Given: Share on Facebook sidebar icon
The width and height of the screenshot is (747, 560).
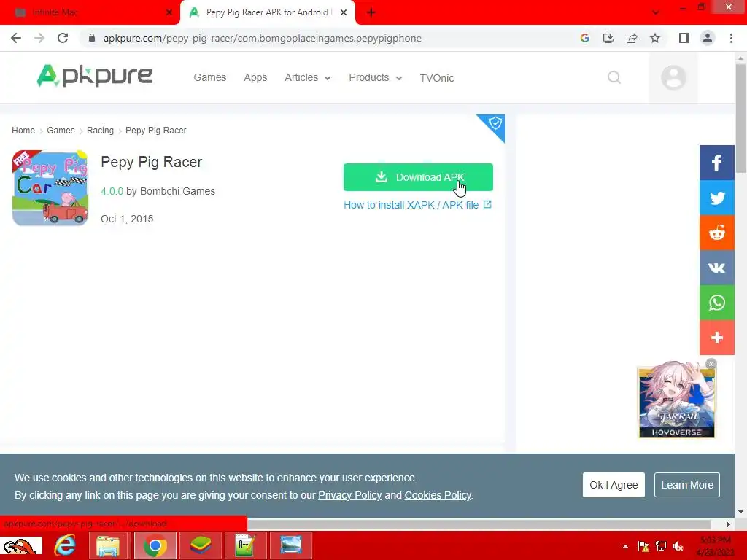Looking at the screenshot, I should 716,163.
